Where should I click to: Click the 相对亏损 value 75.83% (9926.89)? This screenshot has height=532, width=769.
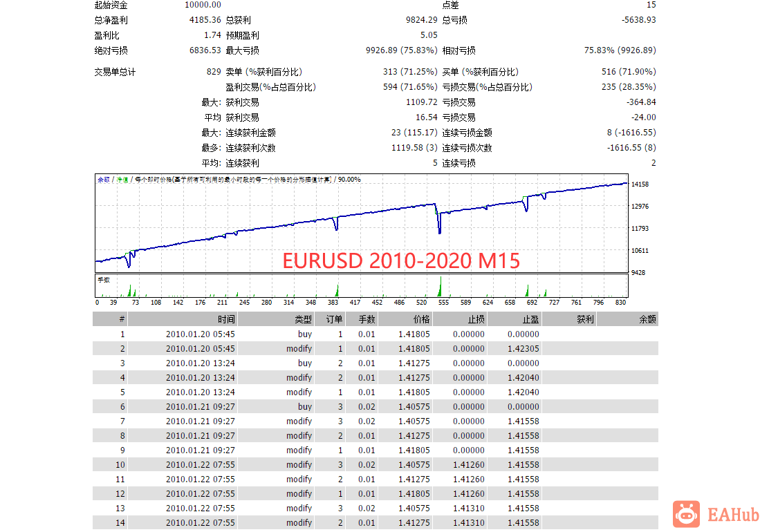pos(620,50)
